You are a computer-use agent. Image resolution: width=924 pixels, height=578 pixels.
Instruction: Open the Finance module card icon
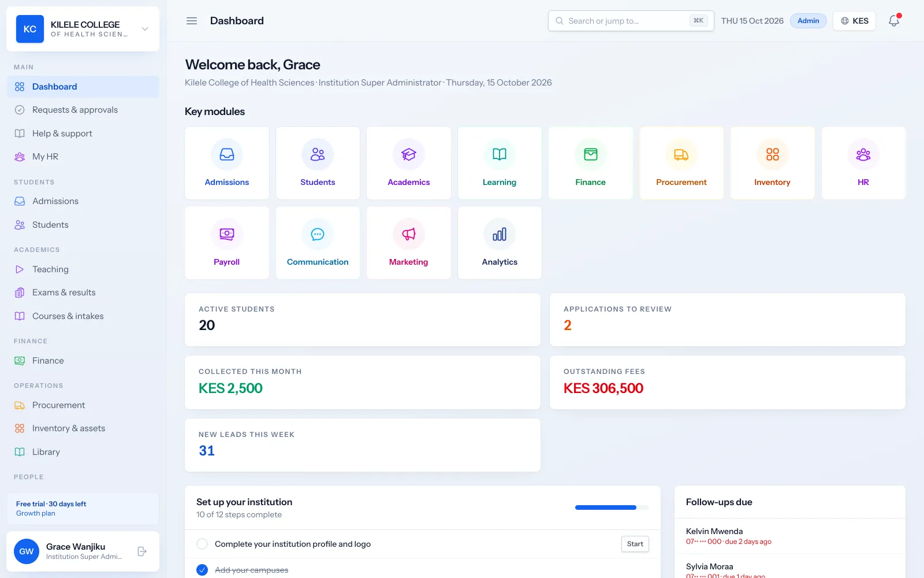point(591,154)
